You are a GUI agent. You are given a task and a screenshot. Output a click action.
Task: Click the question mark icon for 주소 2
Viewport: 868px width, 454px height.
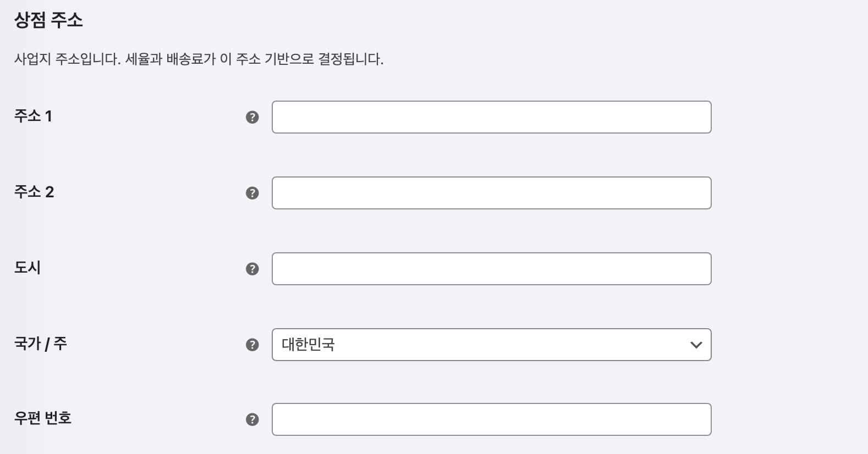click(x=252, y=193)
